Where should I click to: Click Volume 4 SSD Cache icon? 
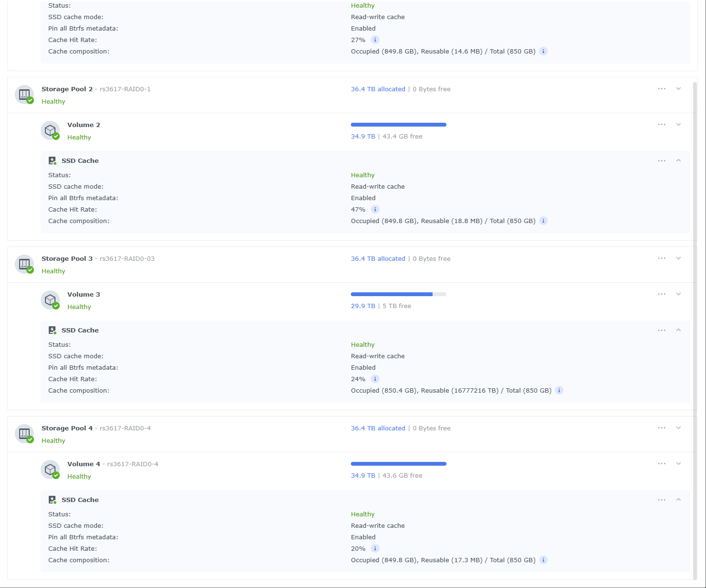coord(53,500)
